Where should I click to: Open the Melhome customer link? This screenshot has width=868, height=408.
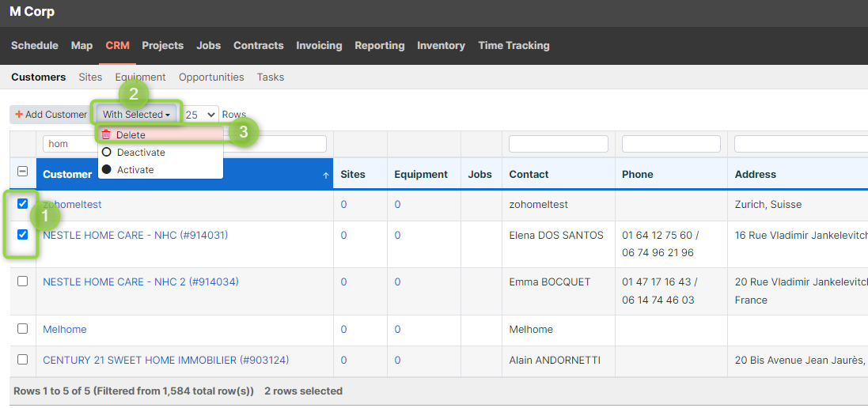(65, 329)
